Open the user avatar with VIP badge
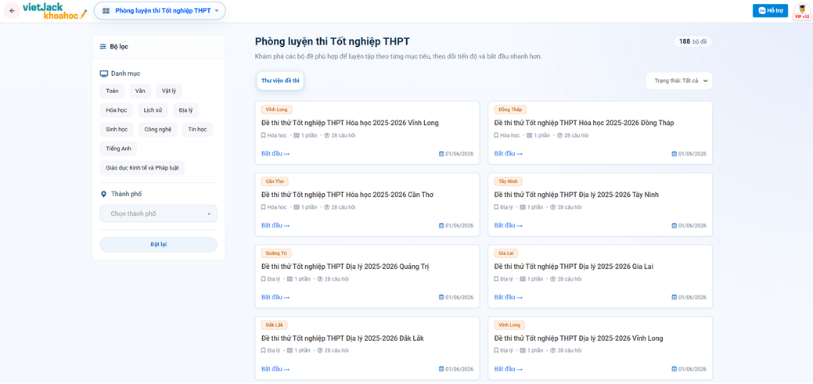 pyautogui.click(x=801, y=11)
